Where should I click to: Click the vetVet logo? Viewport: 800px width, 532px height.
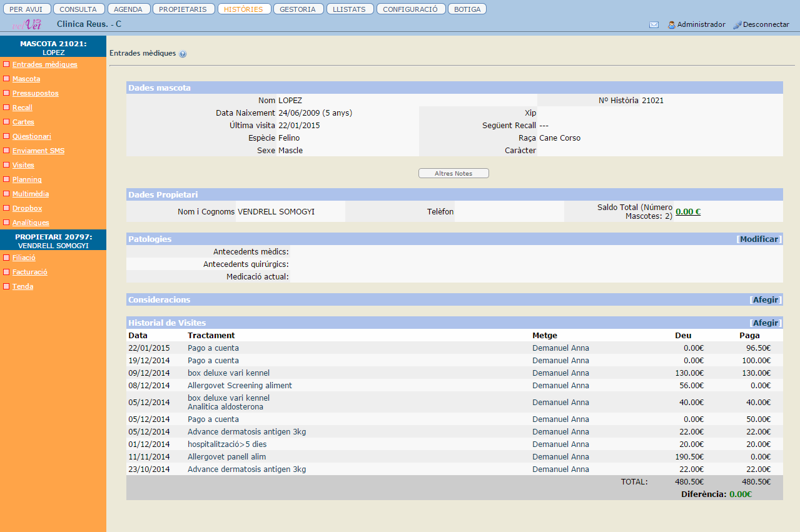coord(27,24)
